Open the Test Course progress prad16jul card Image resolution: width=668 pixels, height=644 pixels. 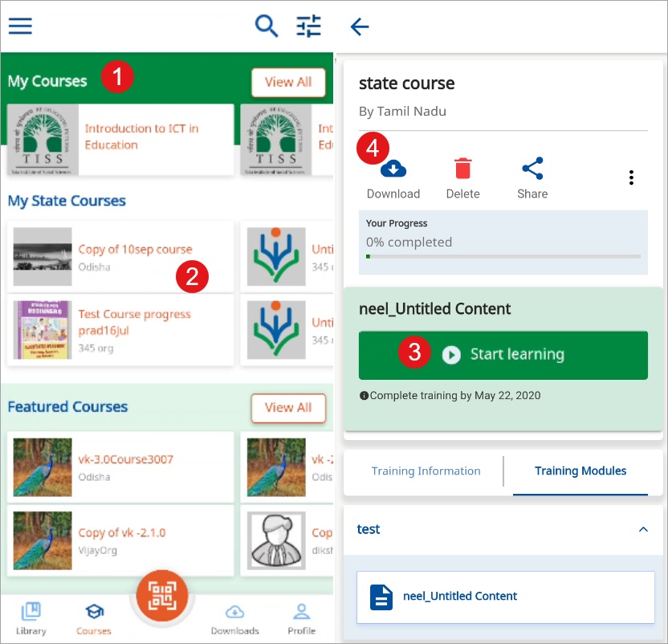click(x=123, y=330)
